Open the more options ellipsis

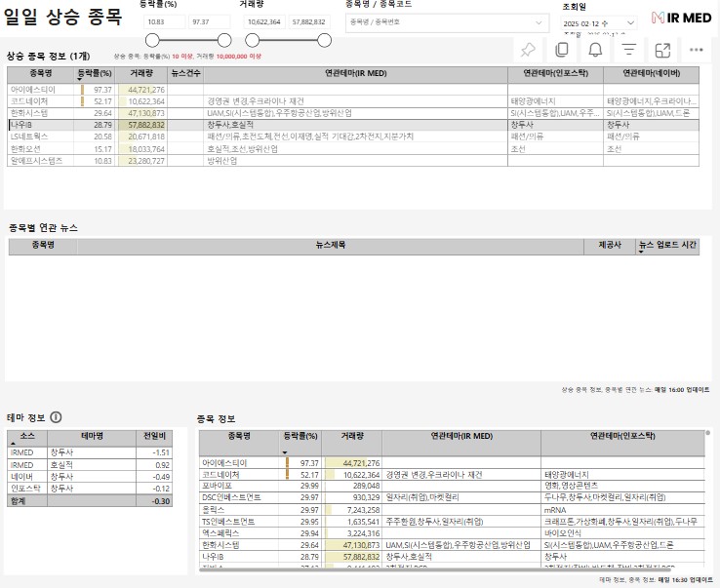697,50
